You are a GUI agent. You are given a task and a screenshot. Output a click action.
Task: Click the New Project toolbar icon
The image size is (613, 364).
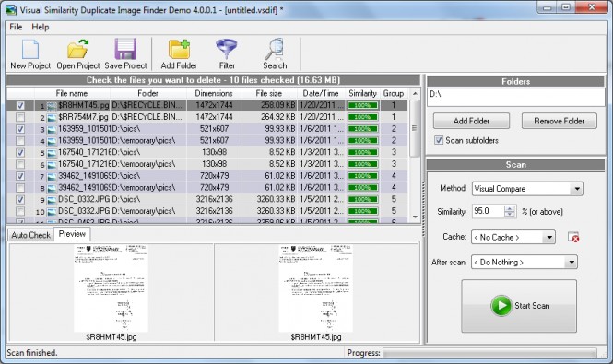click(30, 50)
